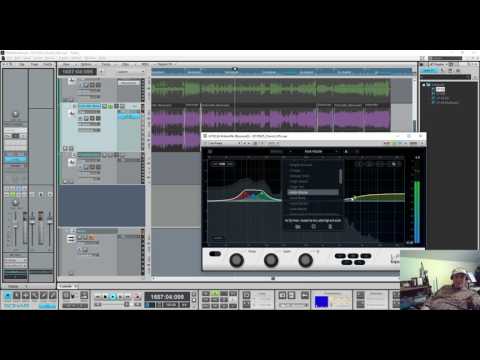Click the track icon of the third track
Image resolution: width=480 pixels, height=360 pixels.
[x=72, y=163]
